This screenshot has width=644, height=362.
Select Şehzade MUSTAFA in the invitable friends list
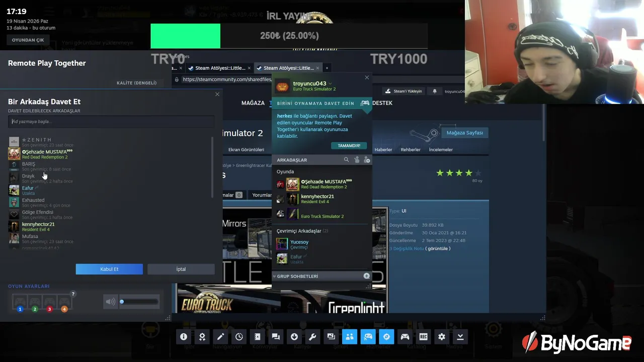point(110,154)
